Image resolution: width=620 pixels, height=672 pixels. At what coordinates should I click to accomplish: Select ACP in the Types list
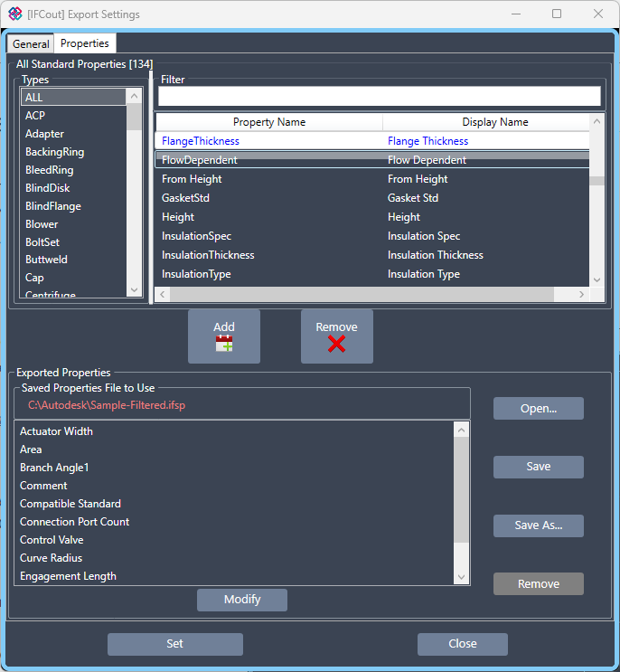[x=73, y=115]
